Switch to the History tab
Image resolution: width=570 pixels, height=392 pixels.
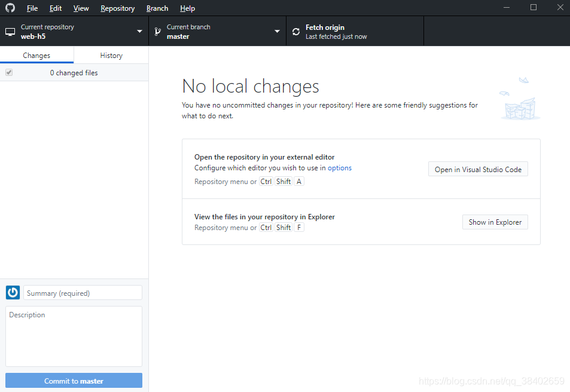[111, 55]
